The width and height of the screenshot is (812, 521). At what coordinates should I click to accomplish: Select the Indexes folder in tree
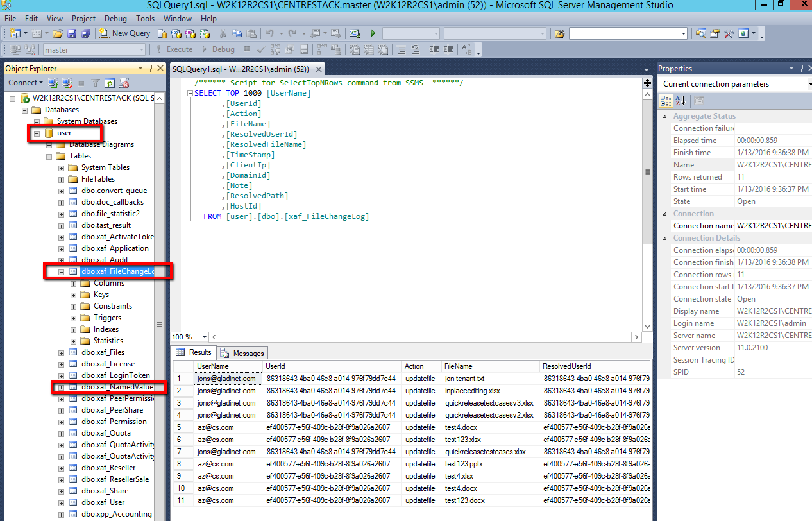106,329
